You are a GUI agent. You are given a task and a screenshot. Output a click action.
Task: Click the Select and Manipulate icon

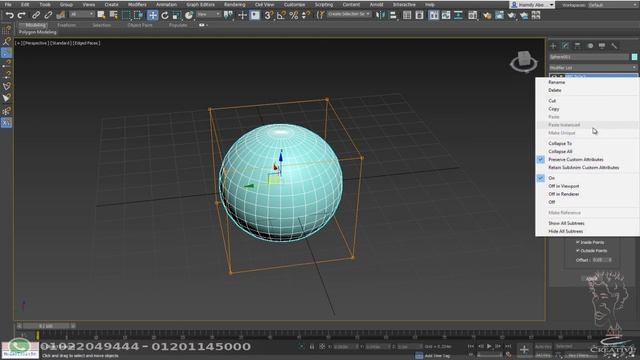coord(242,16)
